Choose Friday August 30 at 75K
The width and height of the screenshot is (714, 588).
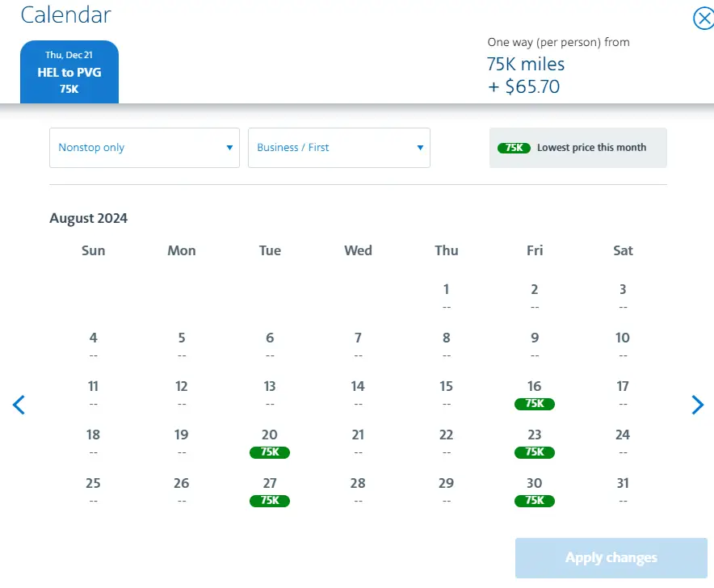point(535,484)
